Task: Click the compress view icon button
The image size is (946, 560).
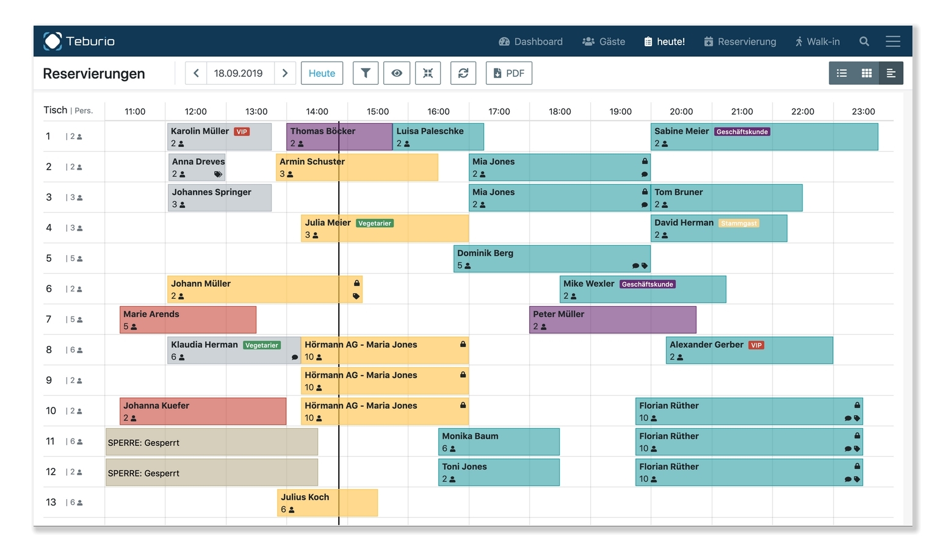Action: [x=428, y=73]
